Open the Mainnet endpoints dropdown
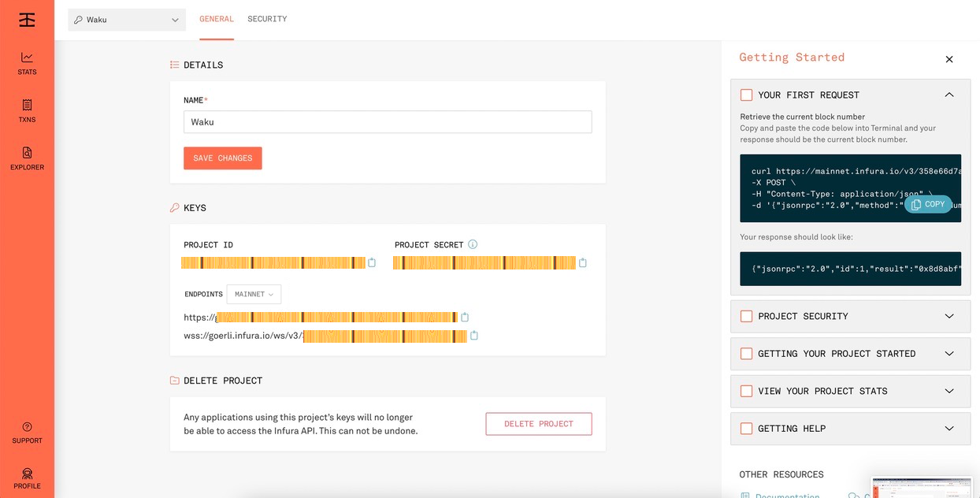 [254, 294]
